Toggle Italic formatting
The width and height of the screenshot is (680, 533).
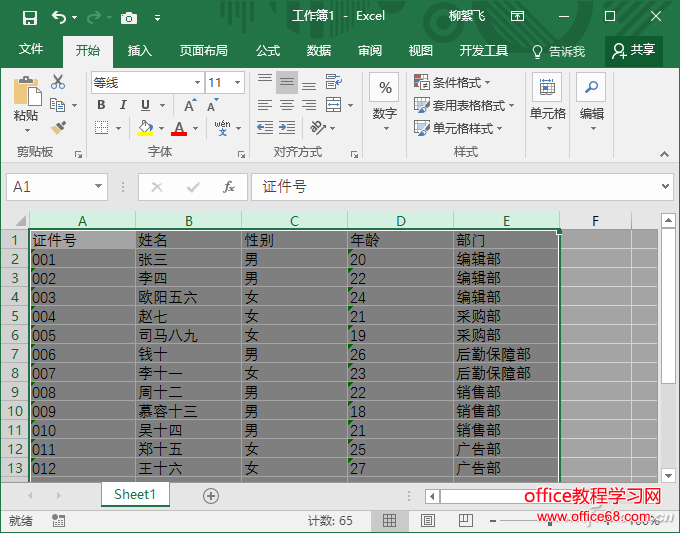pyautogui.click(x=123, y=105)
